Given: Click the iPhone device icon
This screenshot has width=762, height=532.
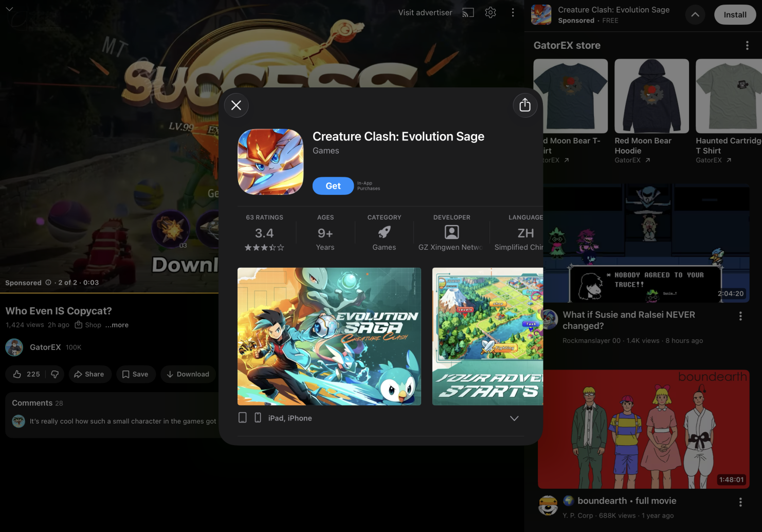Looking at the screenshot, I should coord(258,418).
